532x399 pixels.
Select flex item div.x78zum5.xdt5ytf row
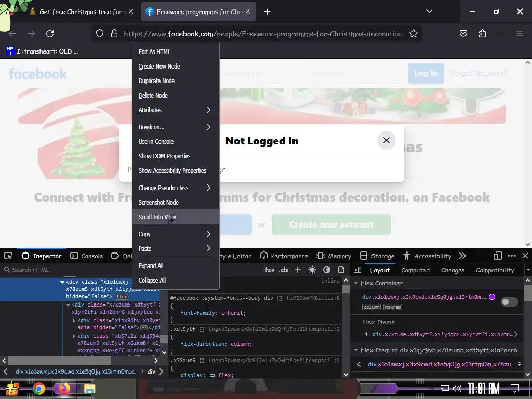click(x=441, y=334)
